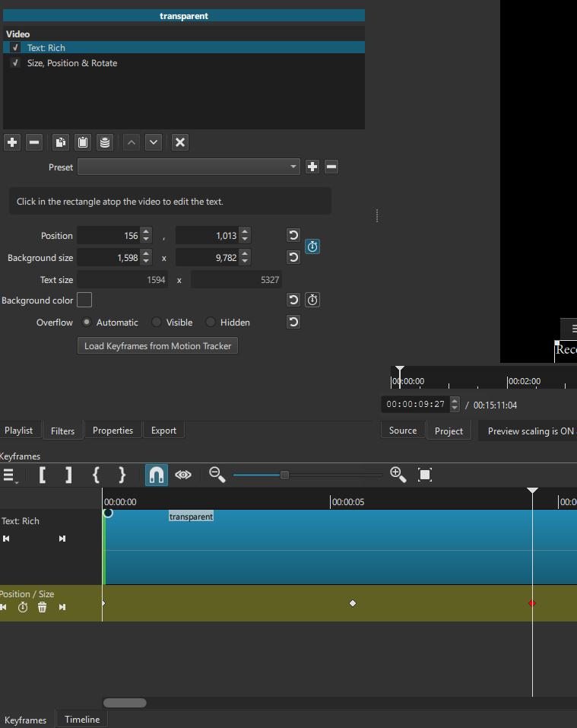The height and width of the screenshot is (728, 577).
Task: Open the Timeline tab
Action: (x=81, y=720)
